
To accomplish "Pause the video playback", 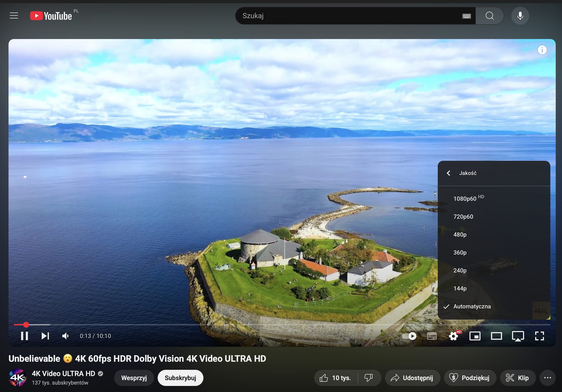I will click(24, 336).
